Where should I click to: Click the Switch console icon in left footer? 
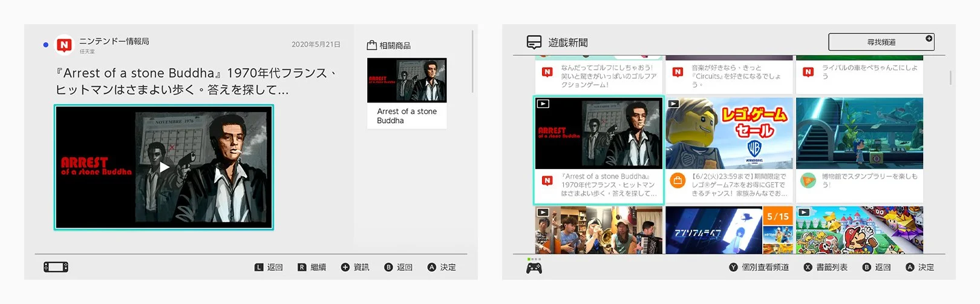coord(56,267)
